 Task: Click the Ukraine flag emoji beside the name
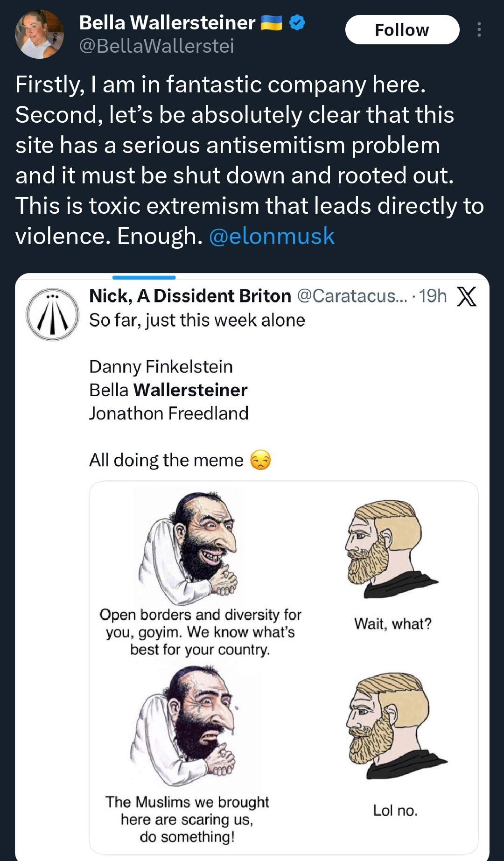[271, 22]
